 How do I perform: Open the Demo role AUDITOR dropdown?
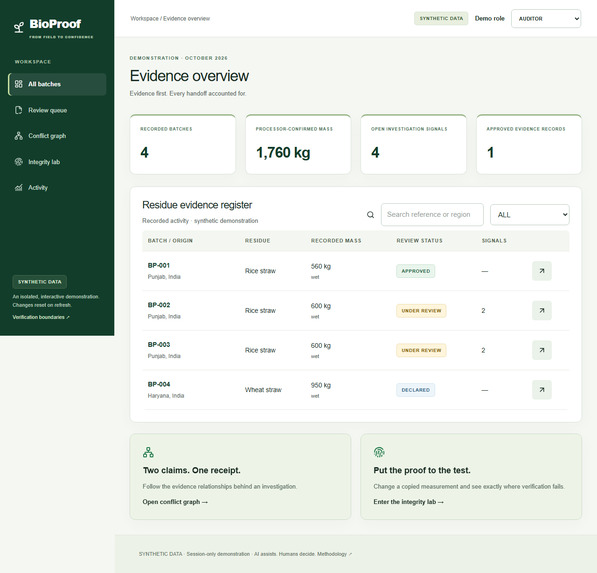coord(546,19)
